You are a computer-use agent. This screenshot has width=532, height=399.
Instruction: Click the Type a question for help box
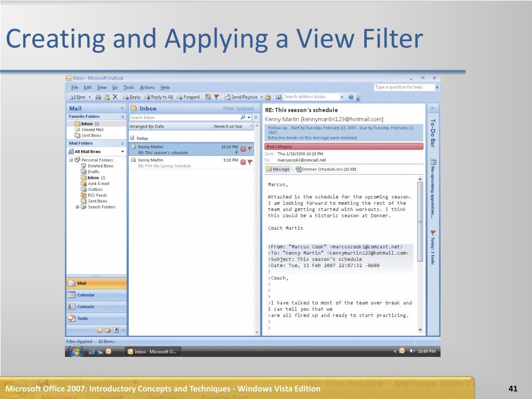point(404,87)
